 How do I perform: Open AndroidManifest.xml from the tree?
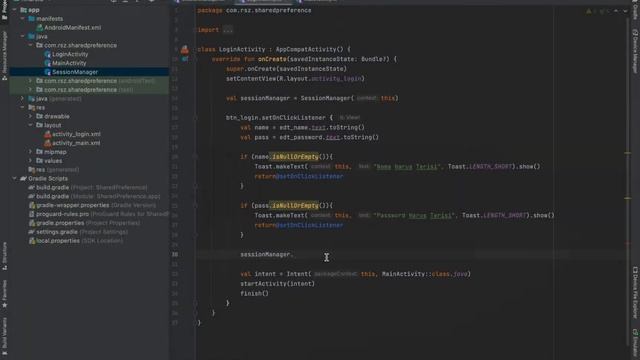coord(73,28)
